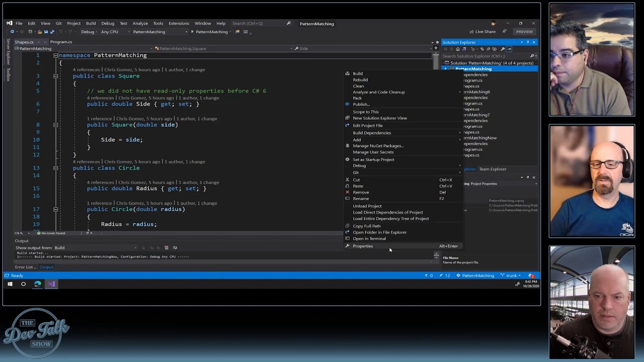Open the Extensions menu
Screen dimensions: 644x362
(x=179, y=23)
